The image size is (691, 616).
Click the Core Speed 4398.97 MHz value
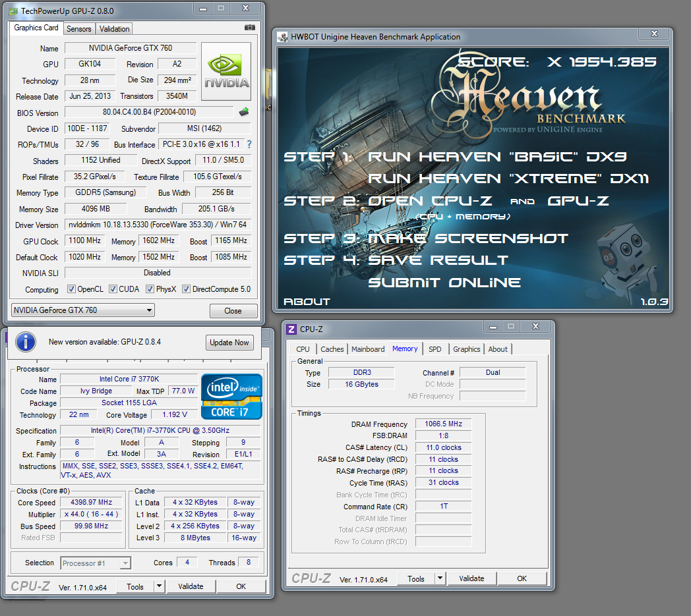[91, 502]
